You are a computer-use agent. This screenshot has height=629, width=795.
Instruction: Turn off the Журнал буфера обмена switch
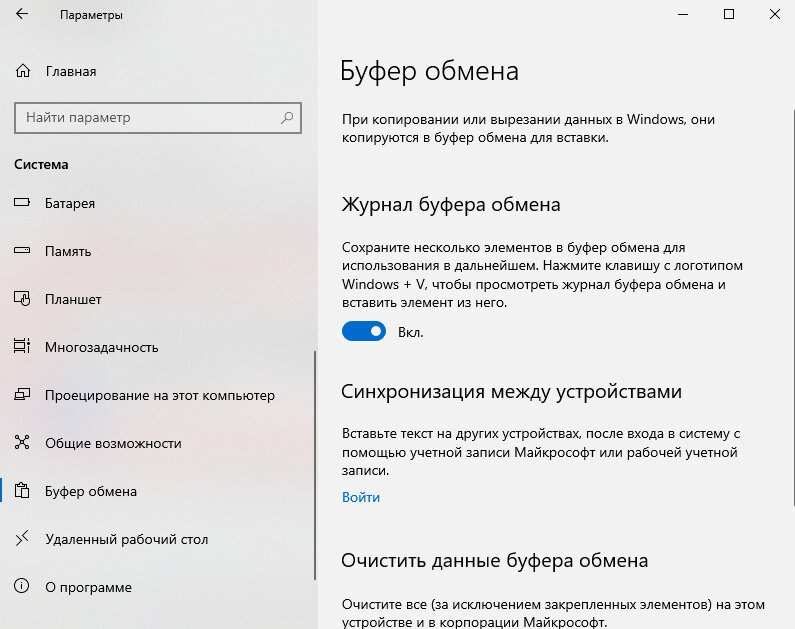(x=364, y=331)
